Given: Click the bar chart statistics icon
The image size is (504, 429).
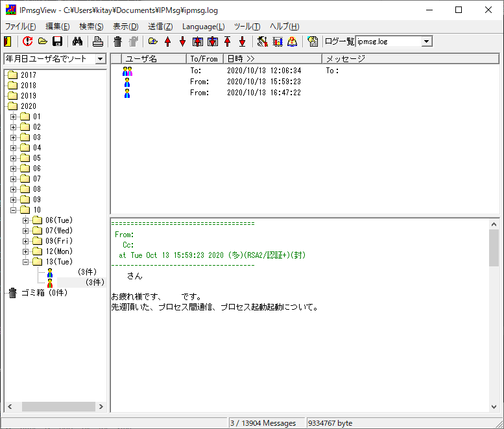Looking at the screenshot, I should 278,41.
